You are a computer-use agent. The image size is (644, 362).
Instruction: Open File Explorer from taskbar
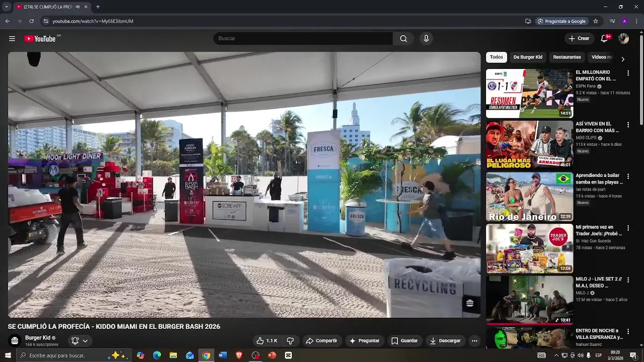point(173,355)
